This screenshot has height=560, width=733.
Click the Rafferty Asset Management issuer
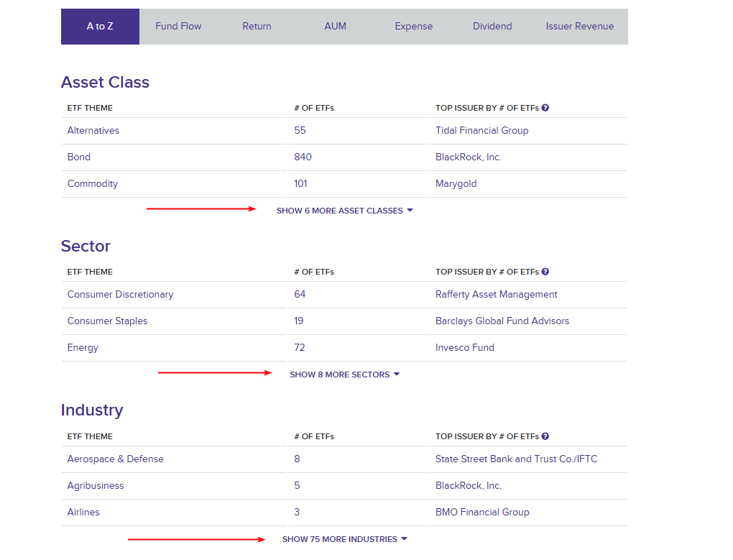pos(497,295)
